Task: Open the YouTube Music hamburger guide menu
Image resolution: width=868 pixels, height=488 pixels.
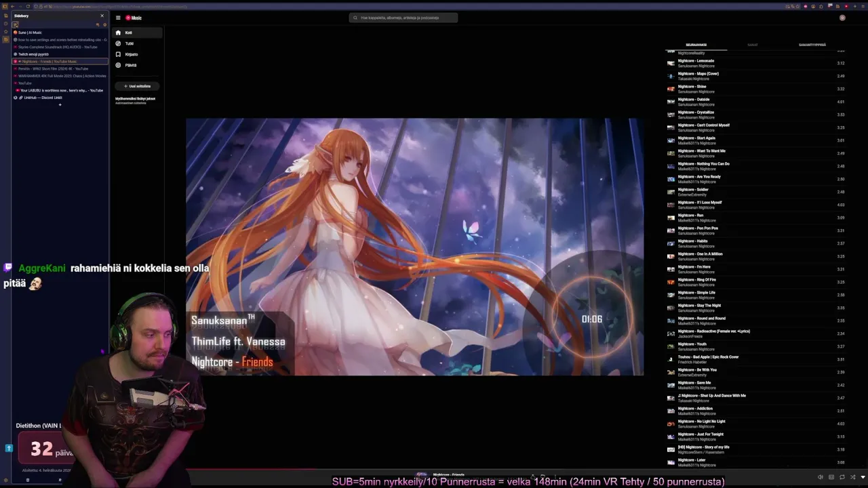Action: (x=118, y=18)
